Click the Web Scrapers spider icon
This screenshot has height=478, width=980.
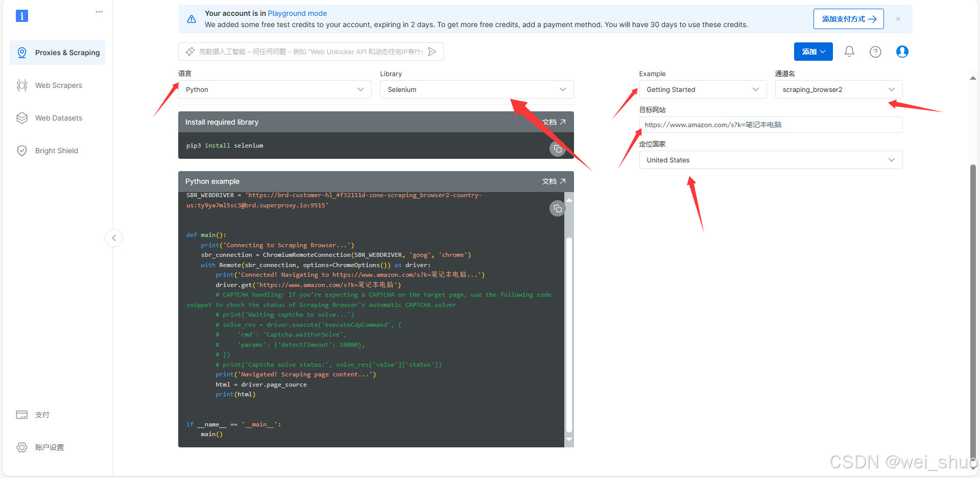click(22, 85)
